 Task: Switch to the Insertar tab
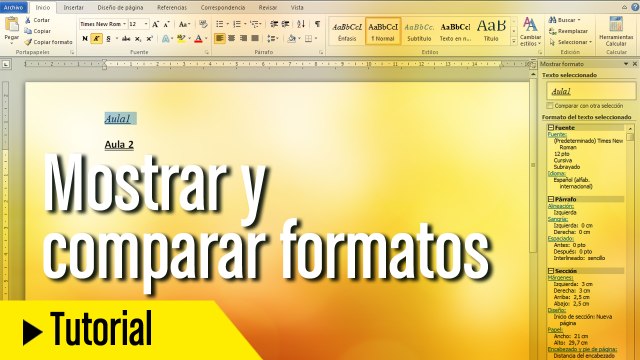point(73,7)
